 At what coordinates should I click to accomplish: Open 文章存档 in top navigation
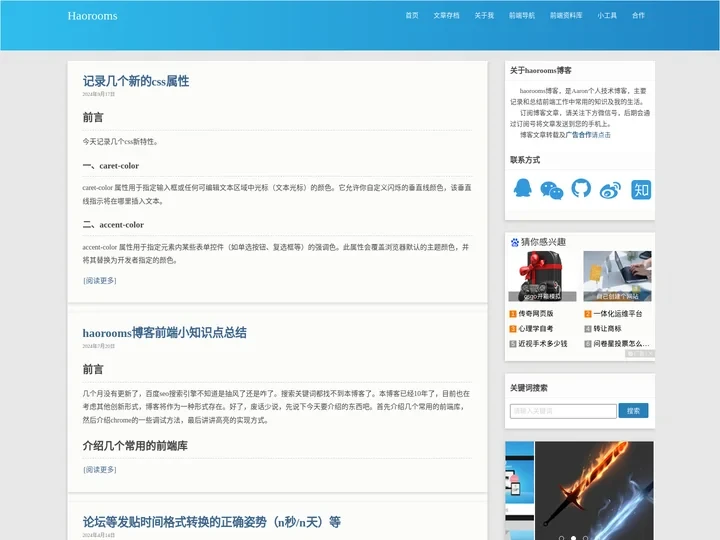(446, 16)
